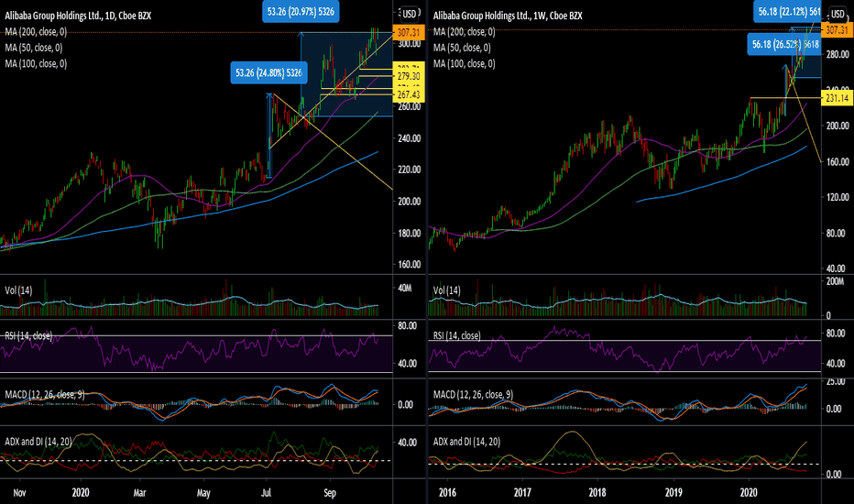Click the '2018' label on the weekly time axis
The image size is (854, 504).
(x=597, y=493)
